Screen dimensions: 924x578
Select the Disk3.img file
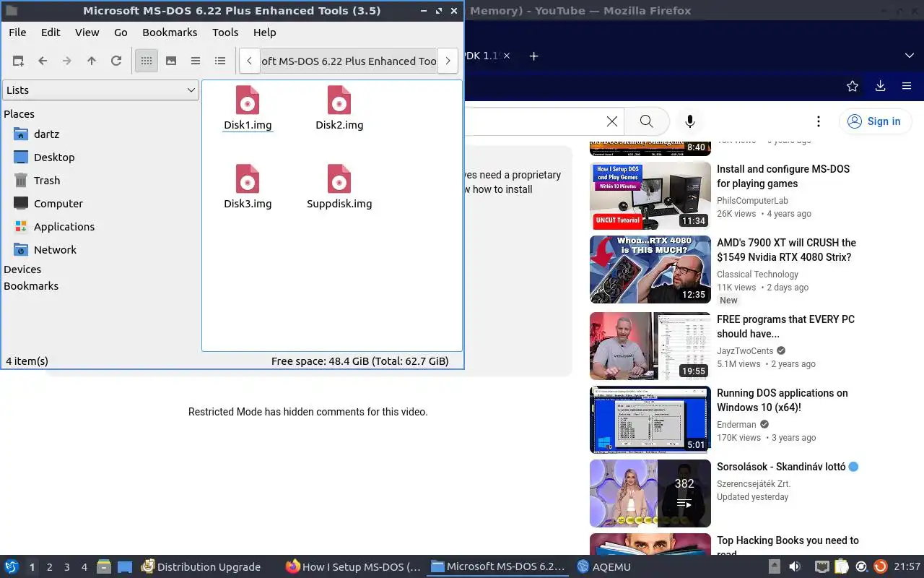[248, 187]
